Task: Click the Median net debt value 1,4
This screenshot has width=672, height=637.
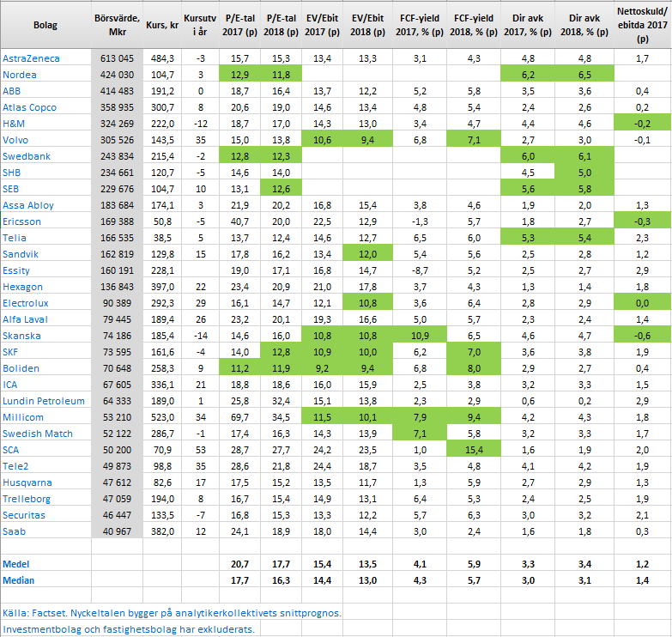Action: point(643,580)
